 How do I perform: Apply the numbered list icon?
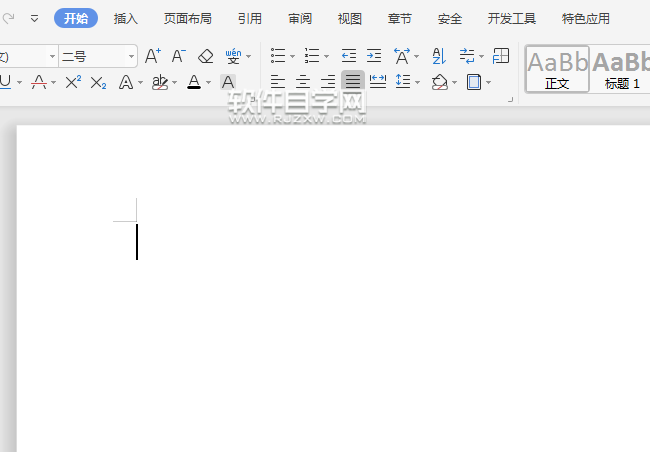click(x=312, y=56)
